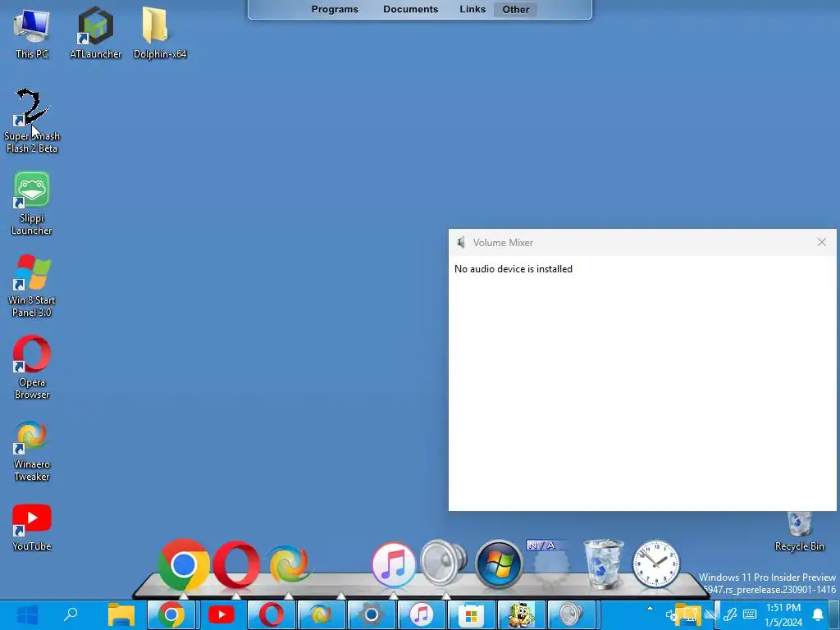Open notifications bell in the tray
The height and width of the screenshot is (630, 840).
point(818,615)
